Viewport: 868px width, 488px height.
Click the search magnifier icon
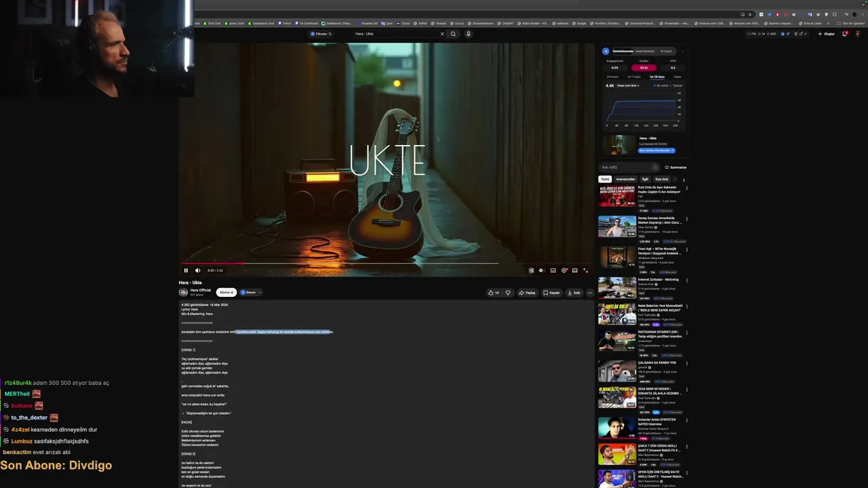(x=453, y=34)
